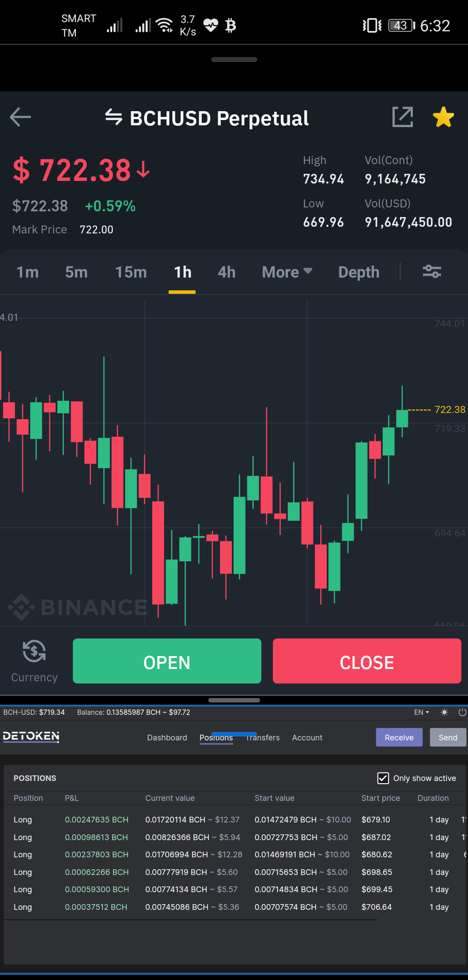Tap the P&L column header
The height and width of the screenshot is (980, 468).
tap(72, 798)
